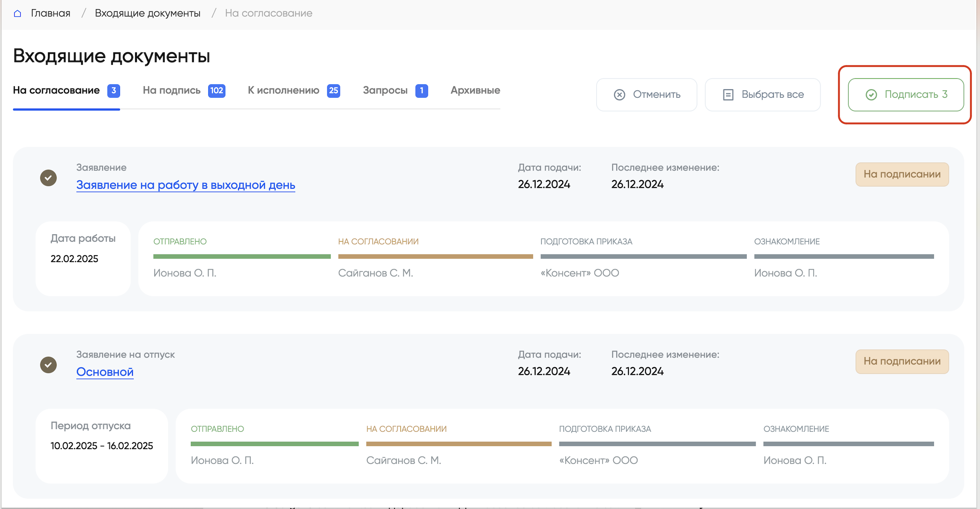Uncheck the Основной vacation application checkbox
The image size is (980, 509).
point(48,365)
